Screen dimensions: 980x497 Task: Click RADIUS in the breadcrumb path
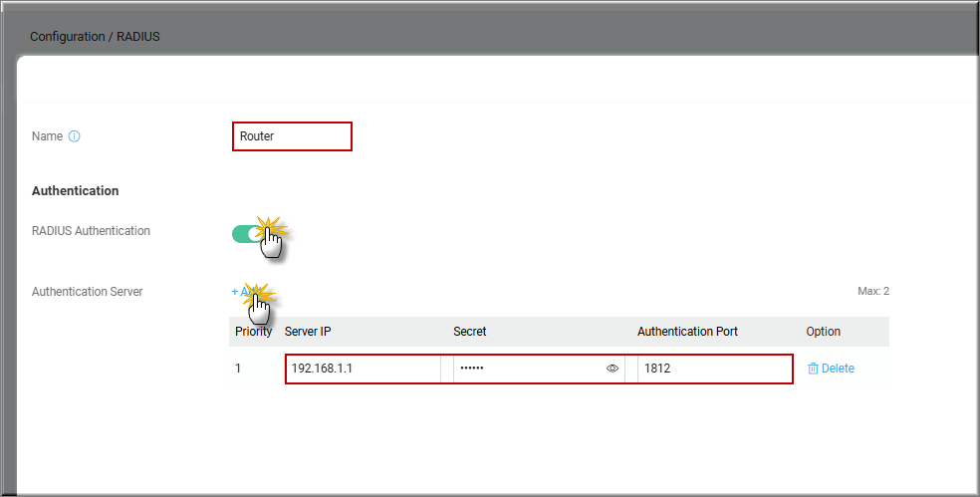[x=140, y=37]
